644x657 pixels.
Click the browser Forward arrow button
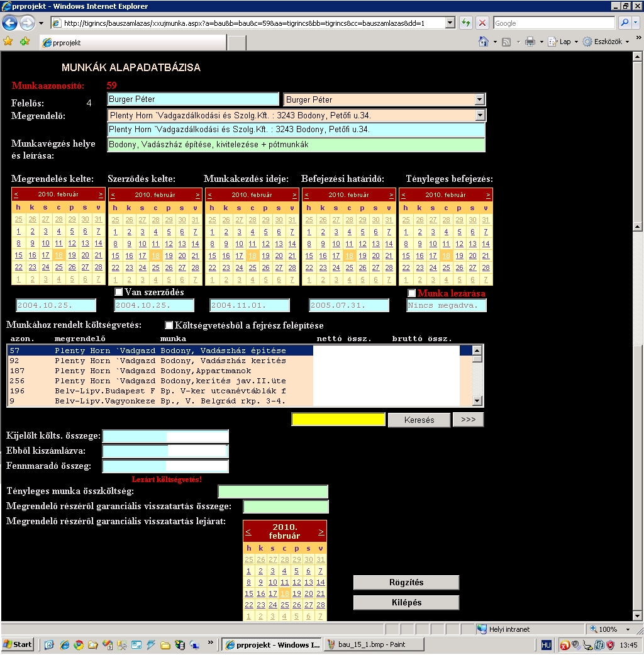pyautogui.click(x=27, y=23)
